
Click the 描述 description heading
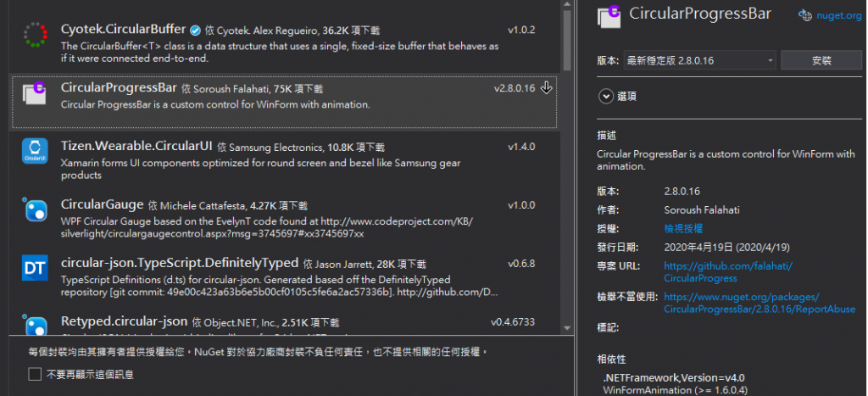tap(607, 135)
